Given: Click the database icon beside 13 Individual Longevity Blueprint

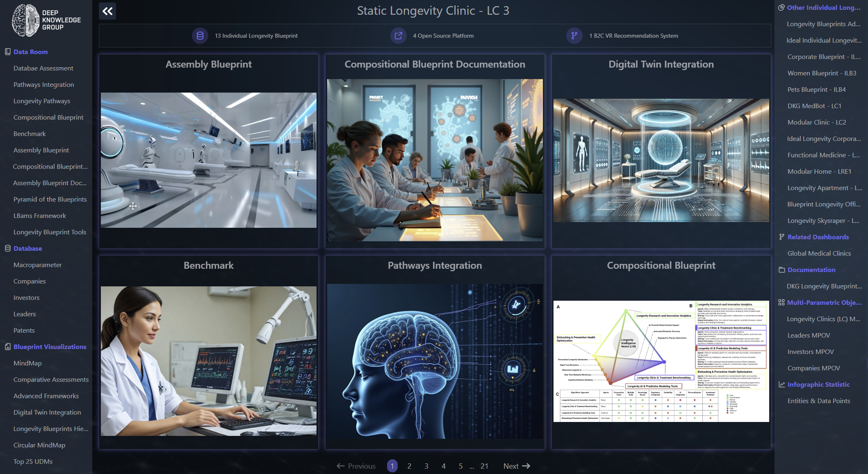Looking at the screenshot, I should (200, 36).
